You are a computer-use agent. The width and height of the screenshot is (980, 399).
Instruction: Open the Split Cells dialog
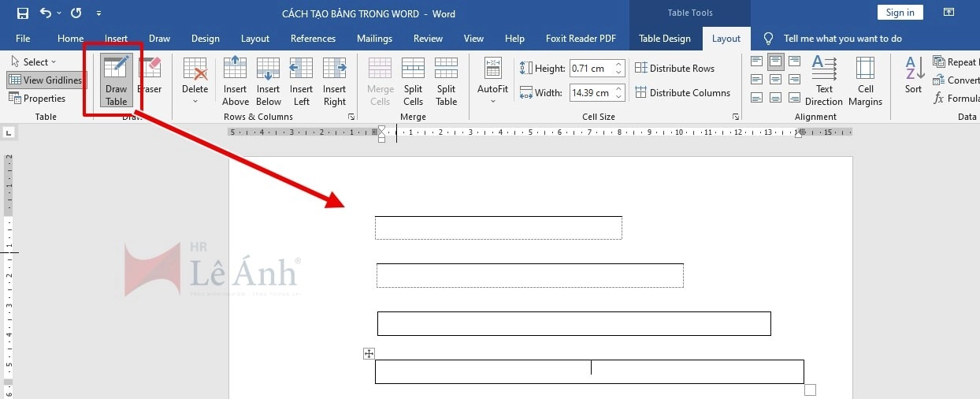click(x=413, y=80)
